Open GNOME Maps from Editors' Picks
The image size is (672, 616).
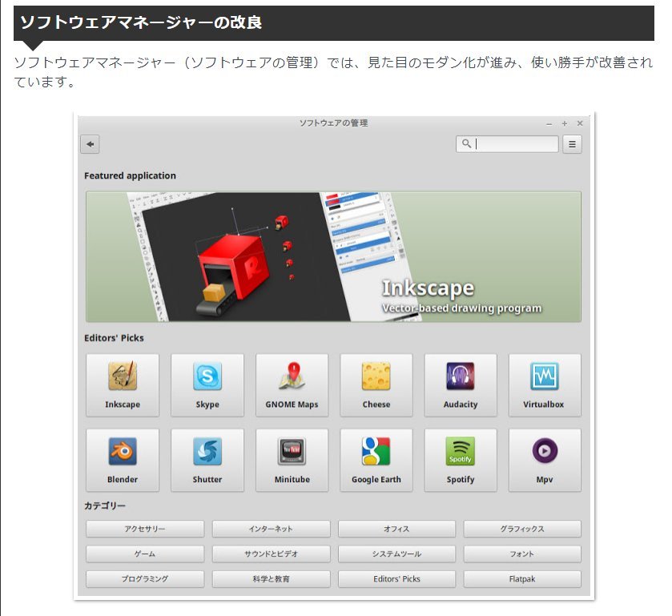tap(292, 384)
